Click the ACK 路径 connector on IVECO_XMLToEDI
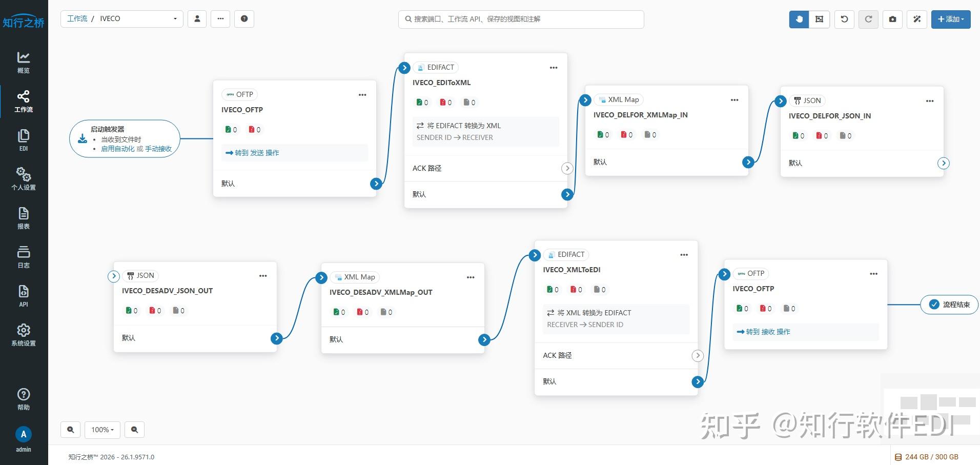 tap(698, 355)
